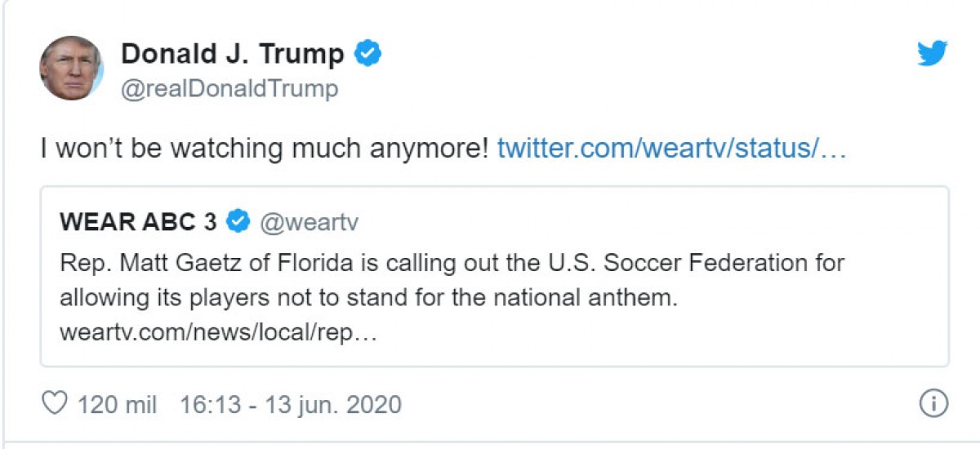Like the tweet with the heart icon
The image size is (980, 449).
(53, 404)
